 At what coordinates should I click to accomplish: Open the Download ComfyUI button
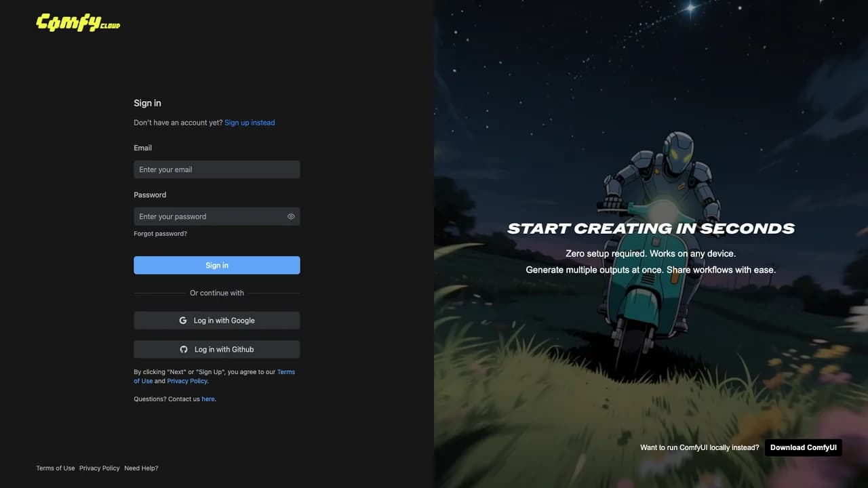click(804, 447)
